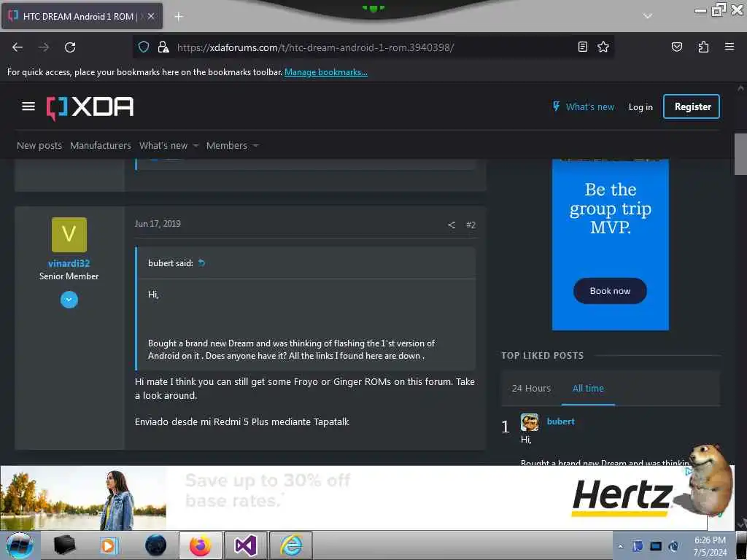
Task: Expand the list all tabs chevron
Action: tap(648, 16)
